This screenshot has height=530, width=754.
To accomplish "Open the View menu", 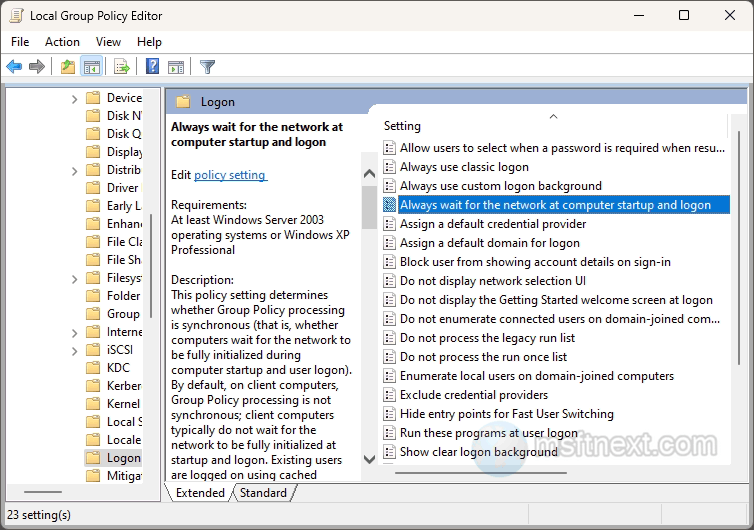I will 108,42.
